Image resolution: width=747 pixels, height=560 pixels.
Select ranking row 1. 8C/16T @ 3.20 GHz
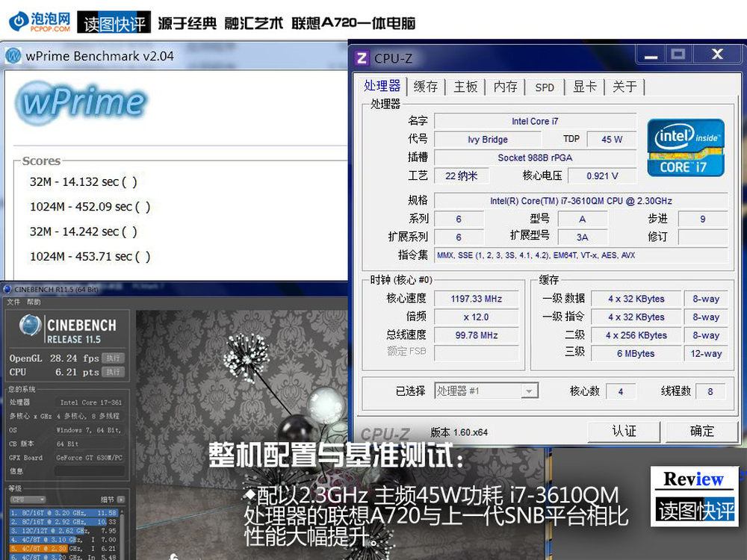(63, 513)
